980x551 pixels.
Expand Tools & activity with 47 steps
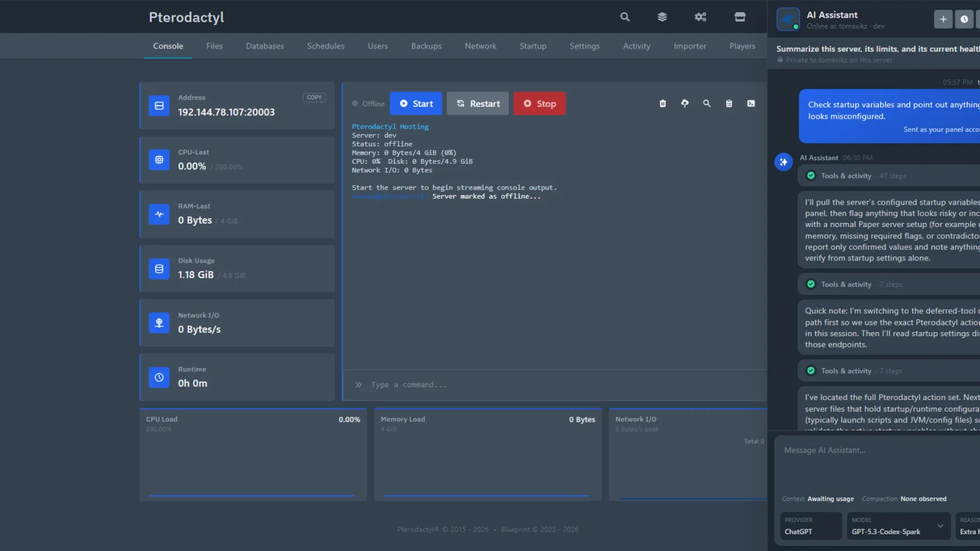pos(889,176)
